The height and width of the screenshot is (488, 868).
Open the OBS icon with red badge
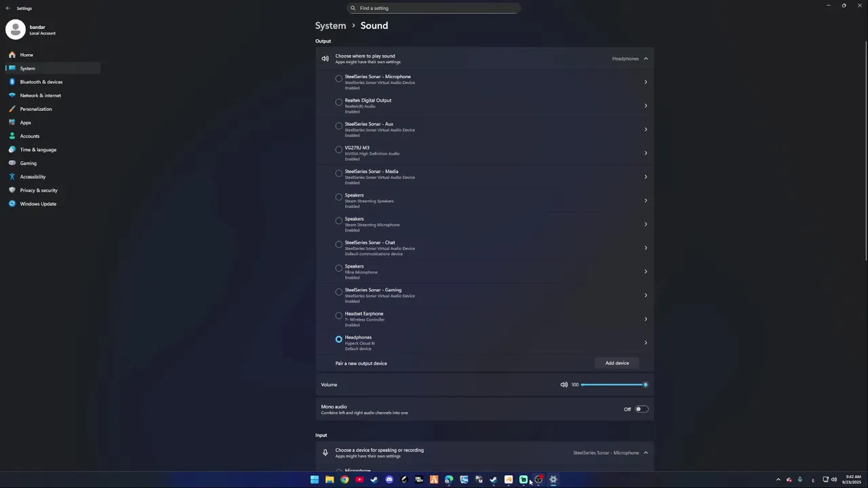point(538,480)
